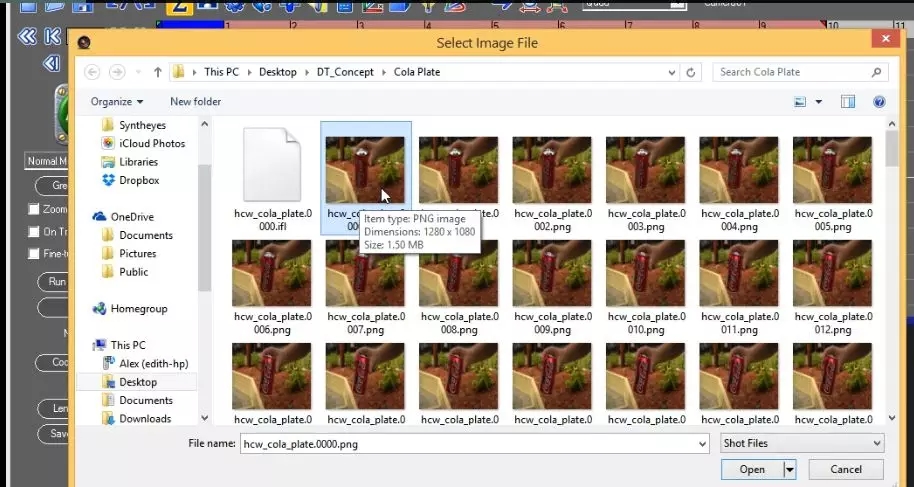Expand the view options dropdown arrow
Image resolution: width=914 pixels, height=487 pixels.
(x=818, y=102)
